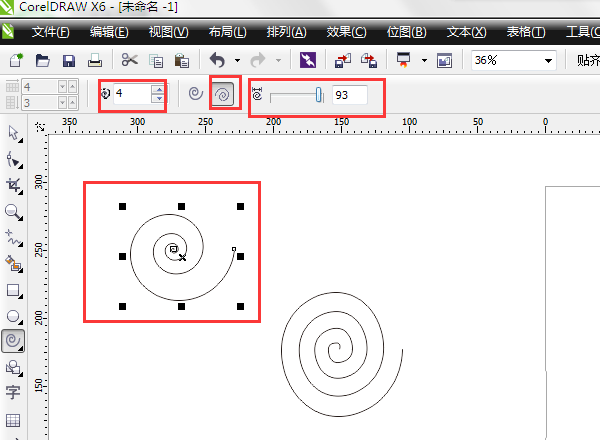Cut selection with the scissors icon

point(130,60)
